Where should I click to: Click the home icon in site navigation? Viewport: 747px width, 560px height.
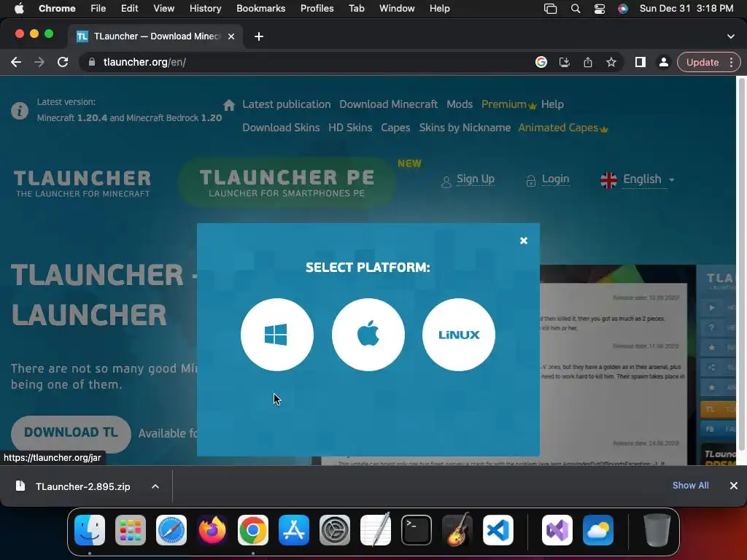coord(229,105)
